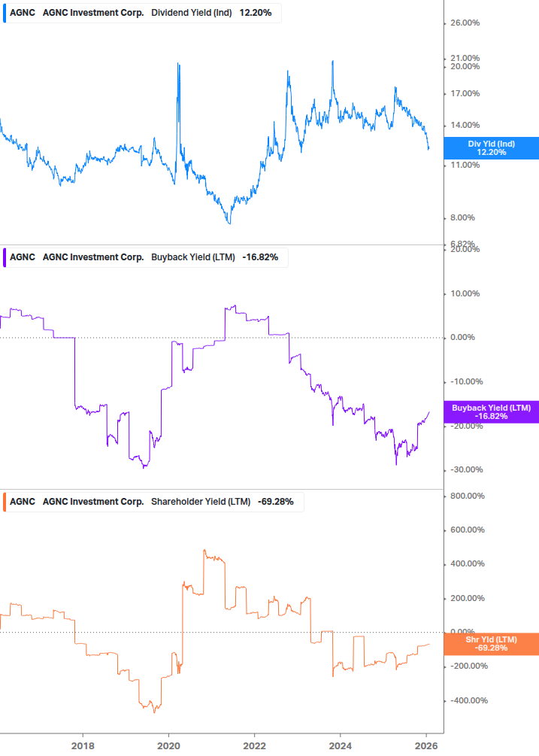Click the 2026 label on time axis

coord(426,744)
